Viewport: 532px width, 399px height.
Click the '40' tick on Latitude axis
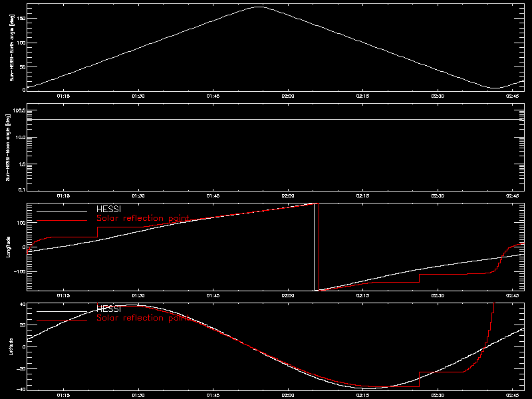click(23, 305)
